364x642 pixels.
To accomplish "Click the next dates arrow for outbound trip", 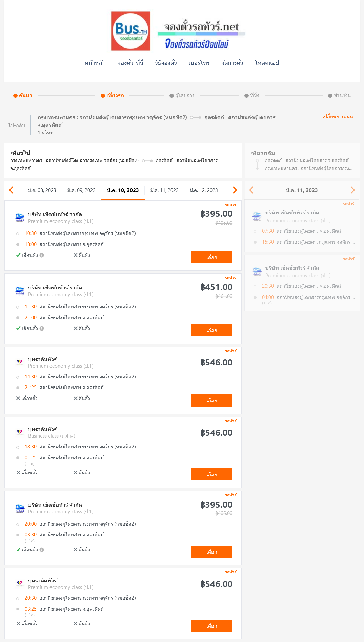I will (235, 190).
